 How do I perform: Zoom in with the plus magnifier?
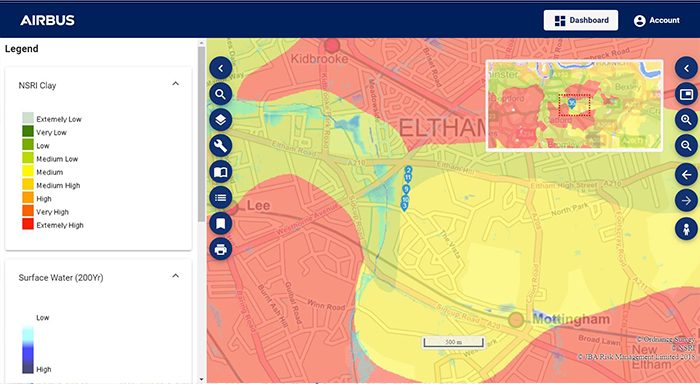686,120
